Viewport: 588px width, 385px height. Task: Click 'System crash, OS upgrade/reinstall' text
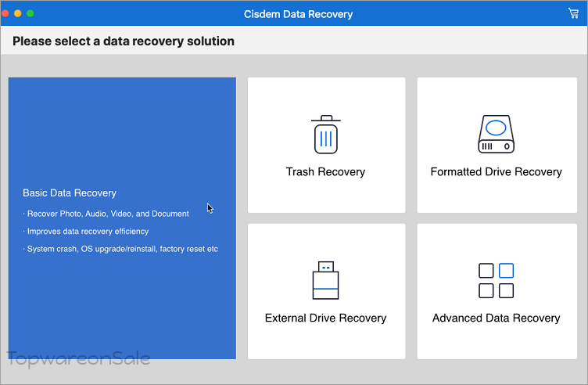click(92, 249)
